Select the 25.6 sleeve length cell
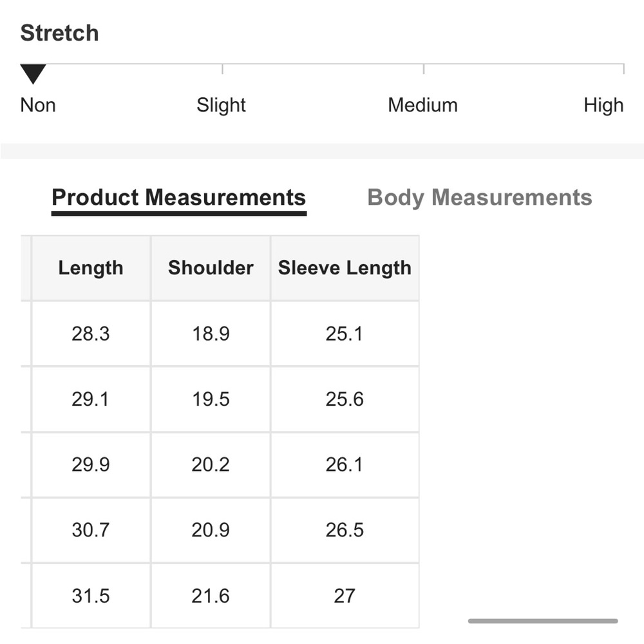Viewport: 644px width, 644px height. [345, 399]
